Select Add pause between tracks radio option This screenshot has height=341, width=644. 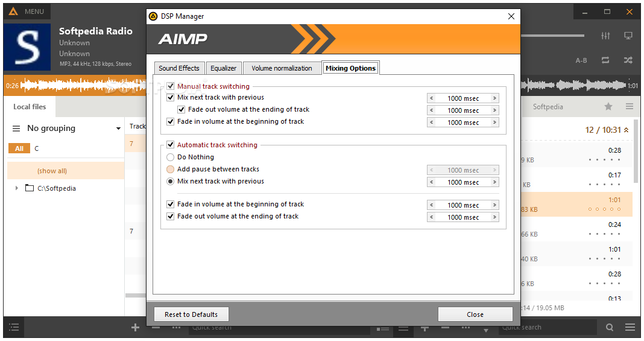click(171, 169)
